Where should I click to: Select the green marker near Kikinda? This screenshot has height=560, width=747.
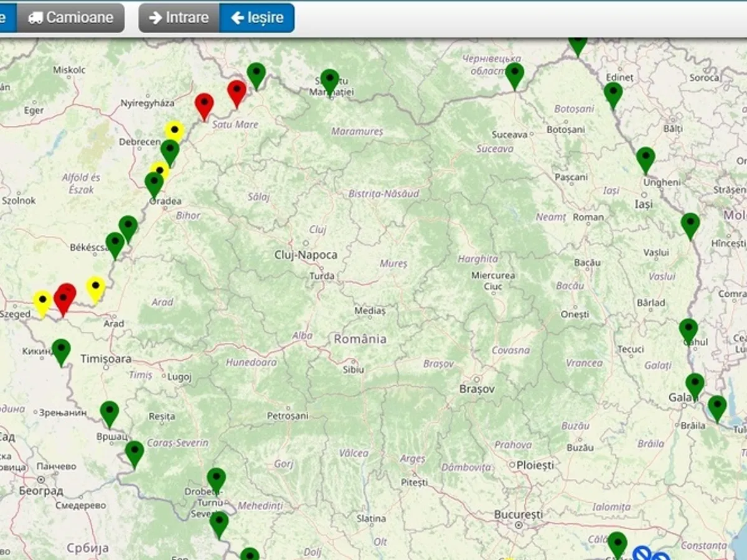point(61,351)
